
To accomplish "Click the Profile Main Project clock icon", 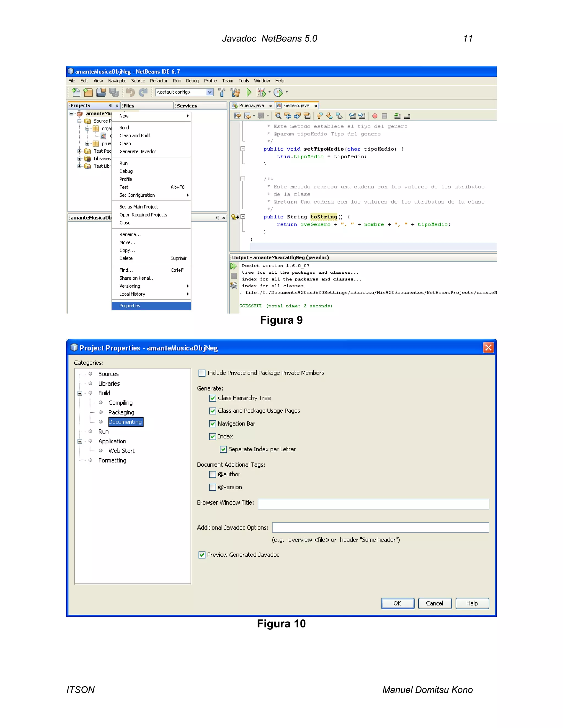I will 278,92.
